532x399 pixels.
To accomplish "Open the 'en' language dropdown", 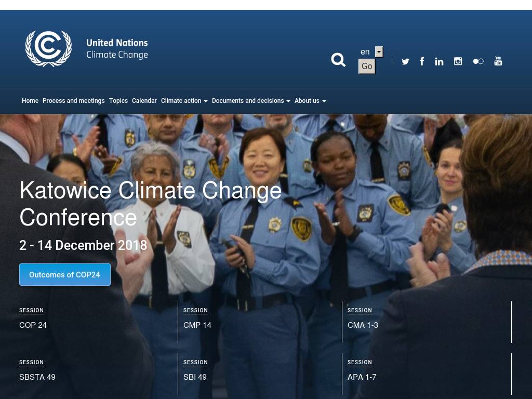I will tap(371, 52).
